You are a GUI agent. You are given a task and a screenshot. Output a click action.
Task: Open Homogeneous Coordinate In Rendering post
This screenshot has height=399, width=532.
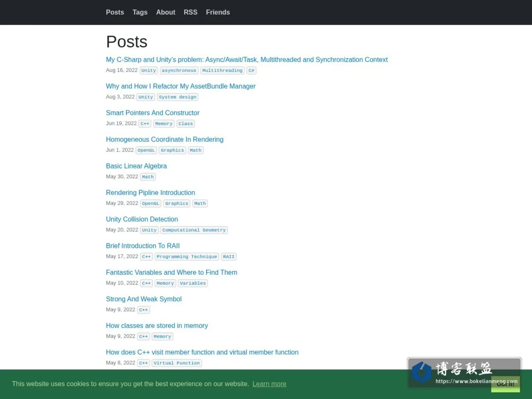tap(164, 139)
